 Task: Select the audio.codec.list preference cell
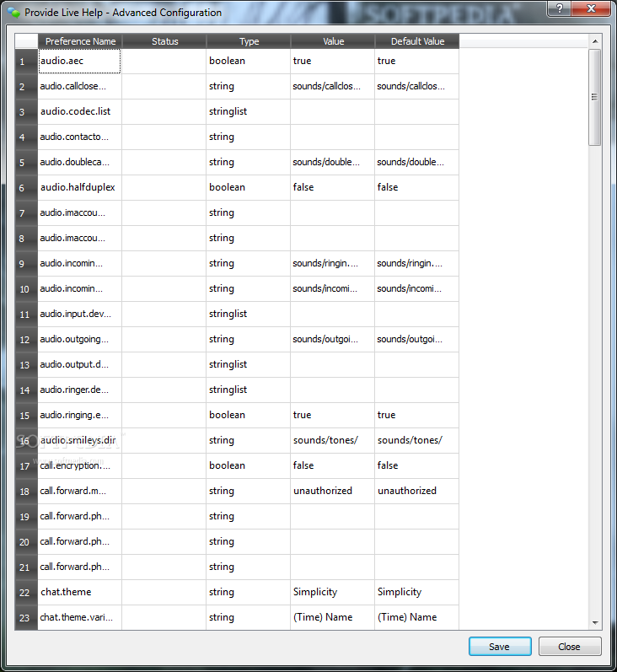[x=80, y=111]
